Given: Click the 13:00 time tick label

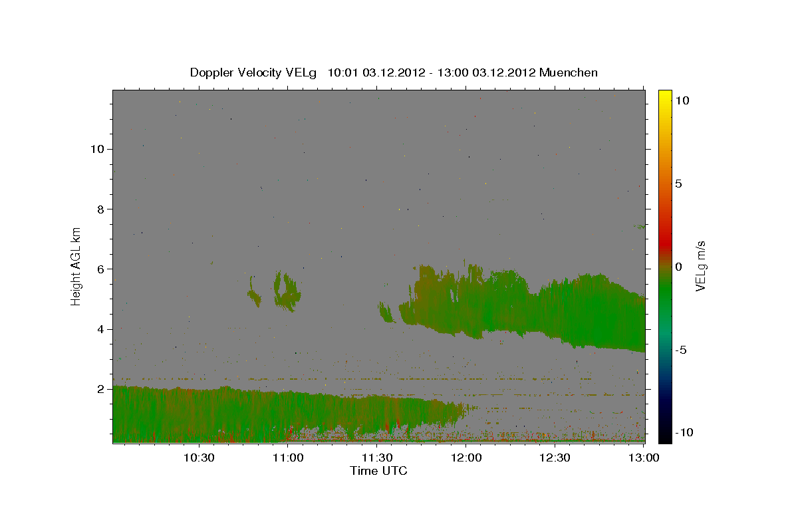Looking at the screenshot, I should [644, 458].
